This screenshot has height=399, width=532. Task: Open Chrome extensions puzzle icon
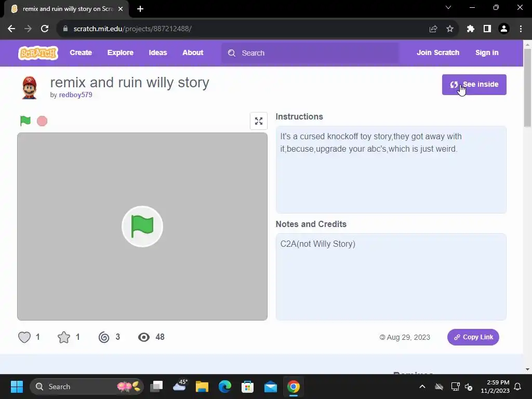tap(471, 29)
